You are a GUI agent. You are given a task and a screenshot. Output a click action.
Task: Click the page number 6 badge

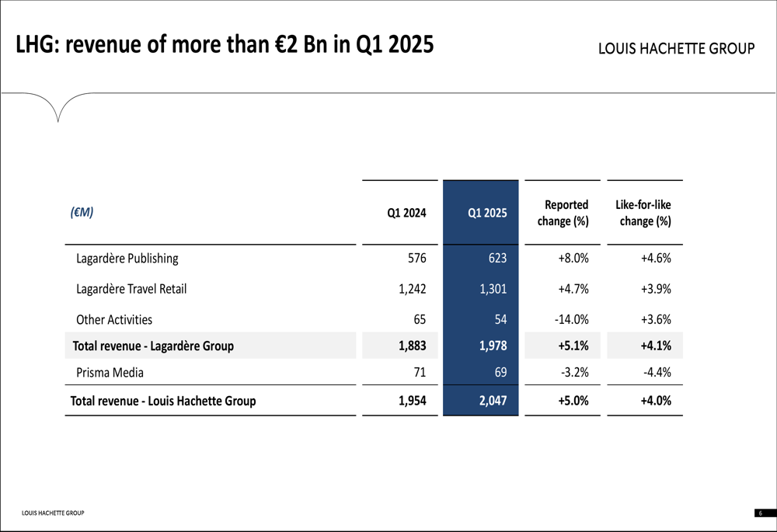760,513
